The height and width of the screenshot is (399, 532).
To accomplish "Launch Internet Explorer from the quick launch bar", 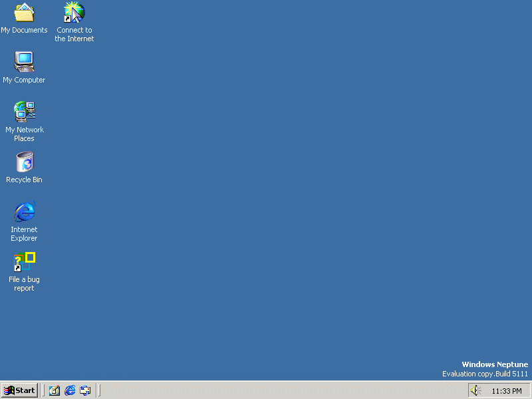I will click(70, 390).
